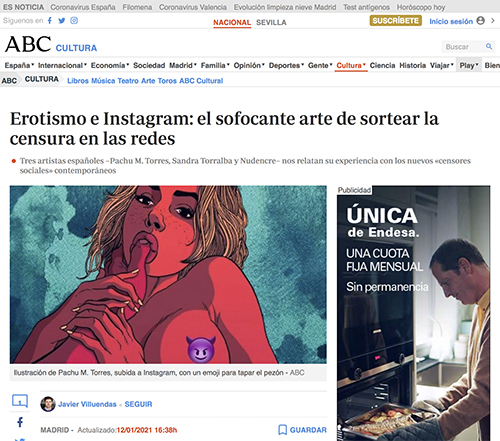Go to ABC logo home page

28,44
